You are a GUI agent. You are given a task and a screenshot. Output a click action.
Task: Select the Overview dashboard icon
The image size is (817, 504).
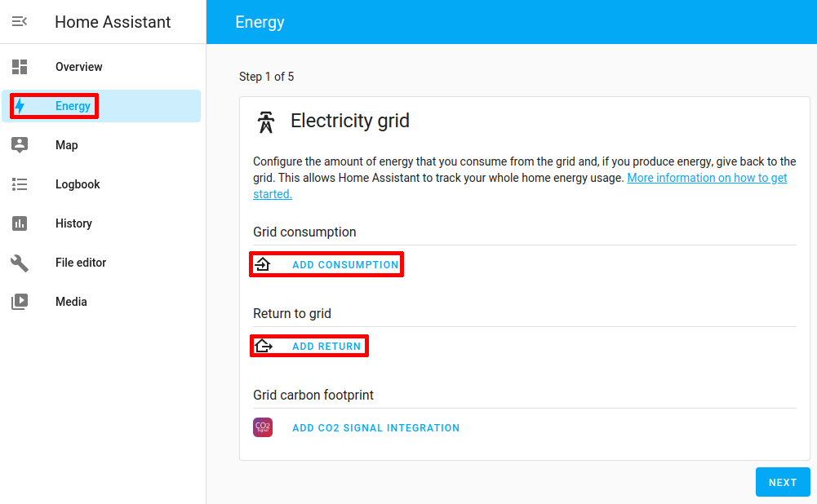tap(19, 66)
